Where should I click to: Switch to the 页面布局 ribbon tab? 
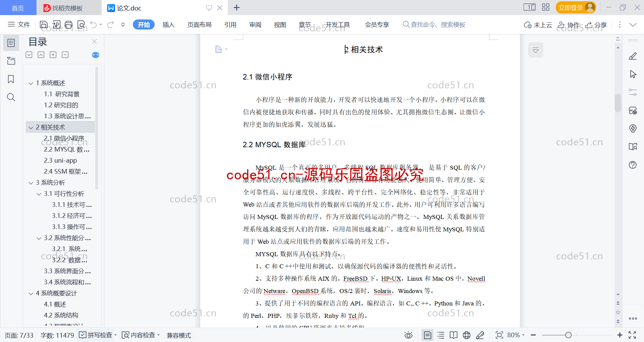tap(200, 24)
